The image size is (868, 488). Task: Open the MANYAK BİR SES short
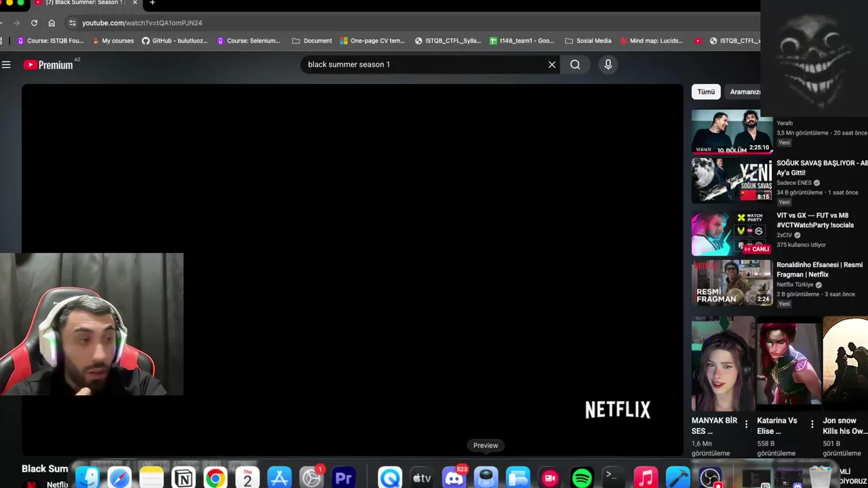click(x=723, y=364)
